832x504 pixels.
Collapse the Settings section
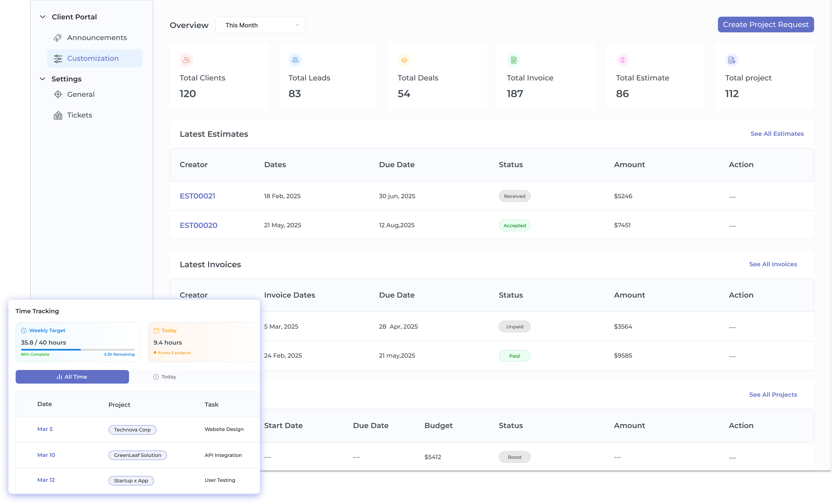43,79
